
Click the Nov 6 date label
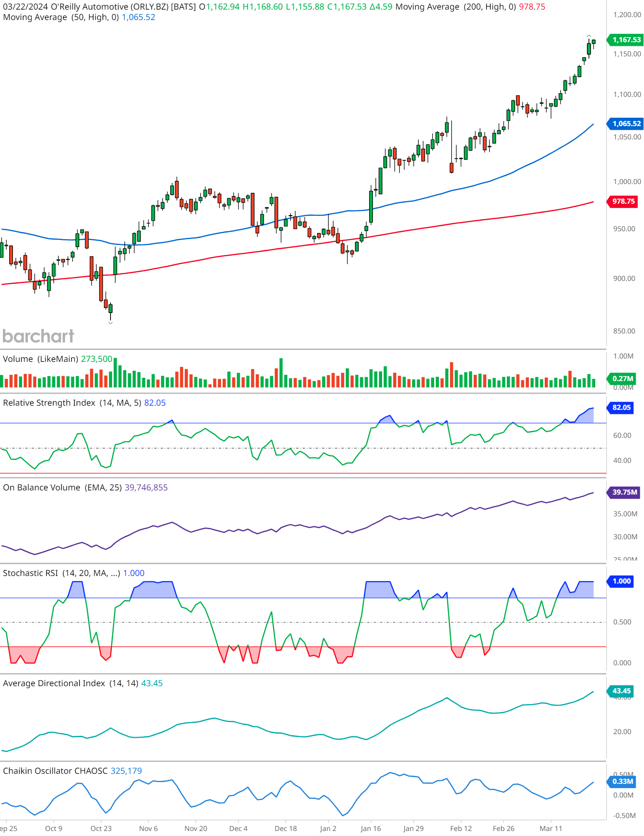[x=148, y=828]
